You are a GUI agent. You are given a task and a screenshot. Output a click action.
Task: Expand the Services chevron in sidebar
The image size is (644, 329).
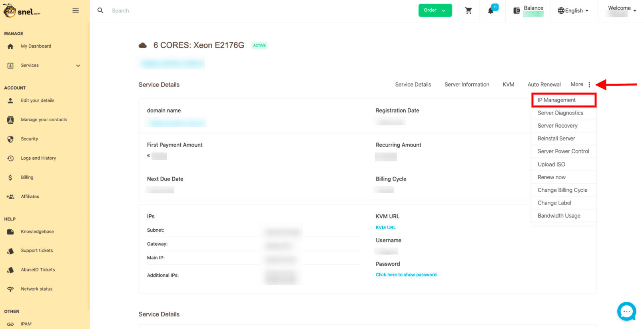tap(78, 66)
